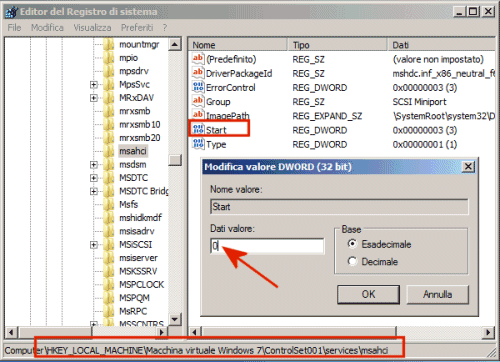Expand the MSDTC Bridge tree node
The image size is (500, 362).
tap(94, 191)
